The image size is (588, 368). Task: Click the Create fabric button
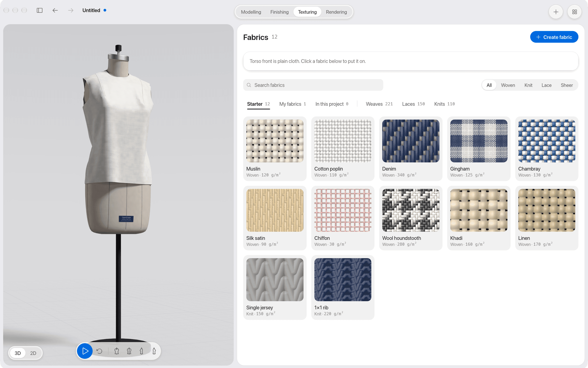554,37
